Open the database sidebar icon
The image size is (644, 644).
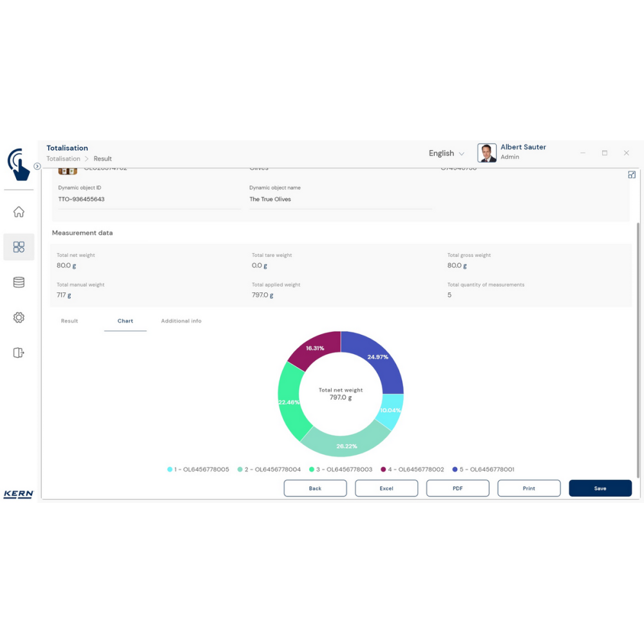(x=19, y=282)
